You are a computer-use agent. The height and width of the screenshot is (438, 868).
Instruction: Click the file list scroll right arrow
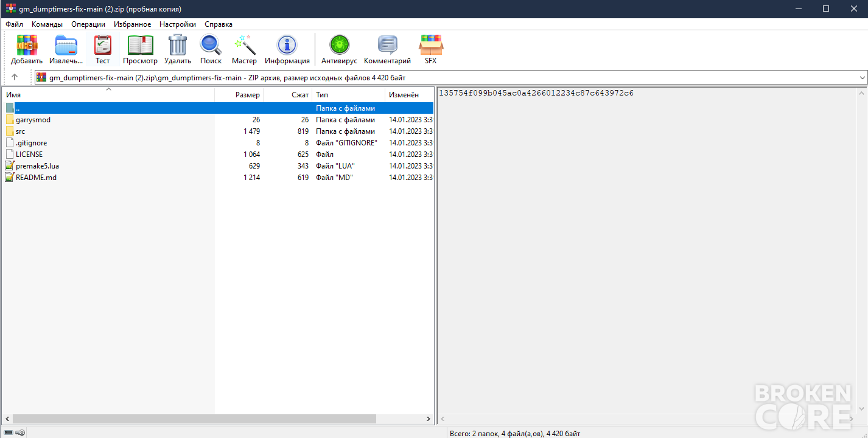(429, 419)
